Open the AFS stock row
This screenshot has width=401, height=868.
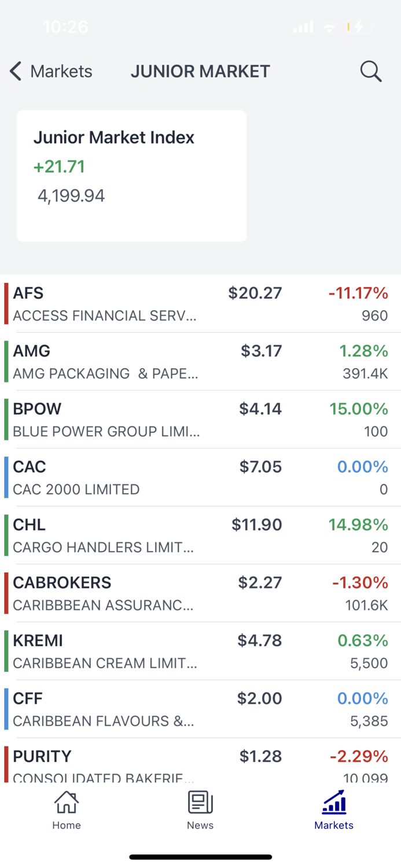(x=200, y=303)
